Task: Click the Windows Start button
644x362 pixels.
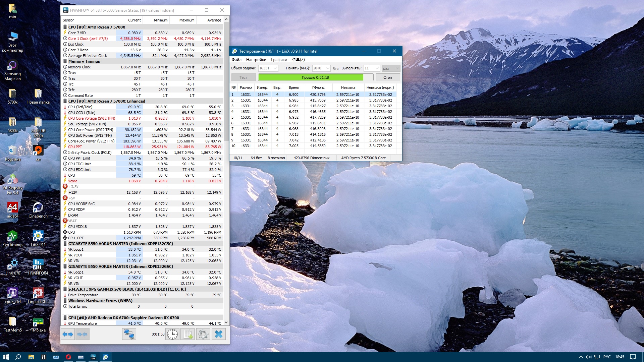Action: tap(6, 357)
